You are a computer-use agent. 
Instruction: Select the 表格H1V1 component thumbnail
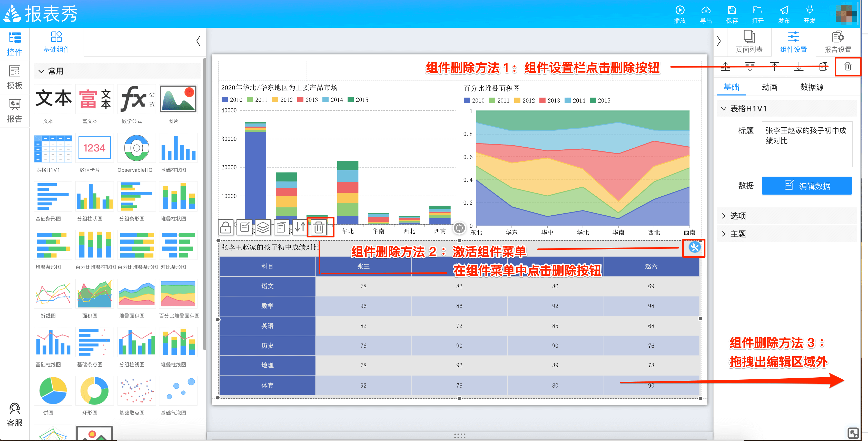point(53,148)
